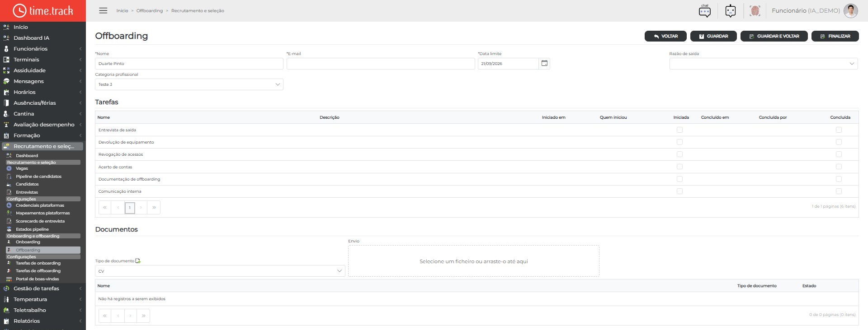Check Iniciada for Acerto de contas
868x330 pixels.
point(679,167)
